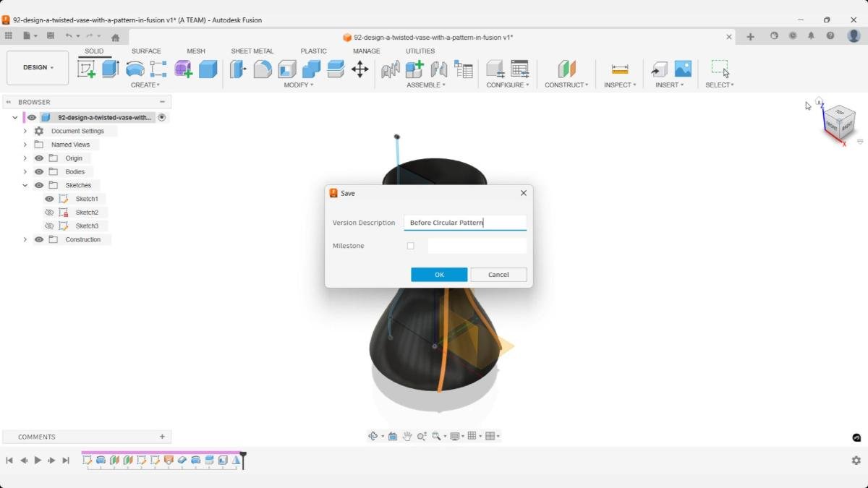Viewport: 868px width, 488px height.
Task: Use the Press Pull modify tool
Action: pyautogui.click(x=237, y=69)
